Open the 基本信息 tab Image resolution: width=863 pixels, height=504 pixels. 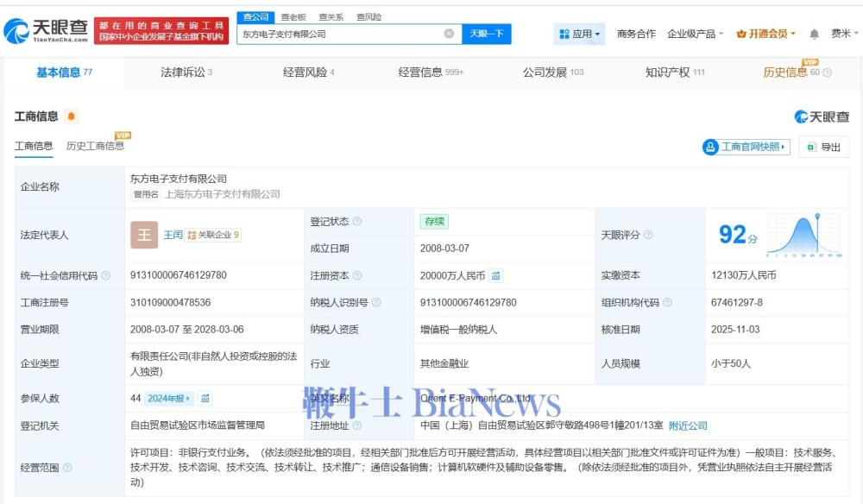[x=65, y=72]
